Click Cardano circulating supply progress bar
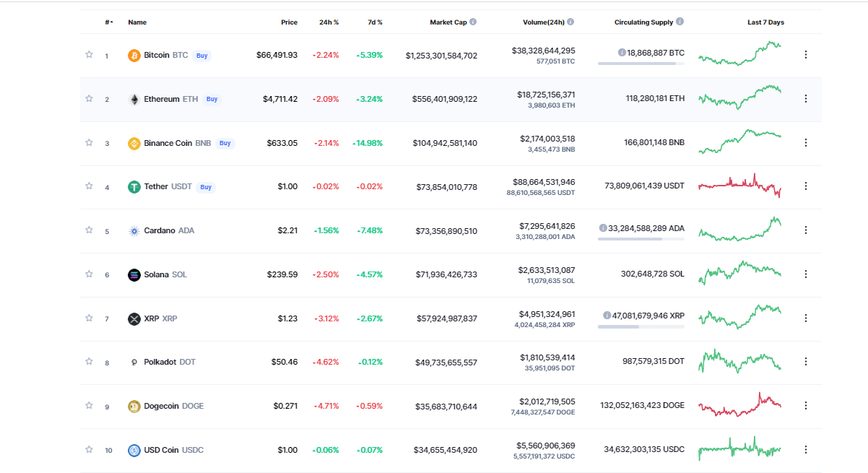This screenshot has height=473, width=868. pos(641,239)
